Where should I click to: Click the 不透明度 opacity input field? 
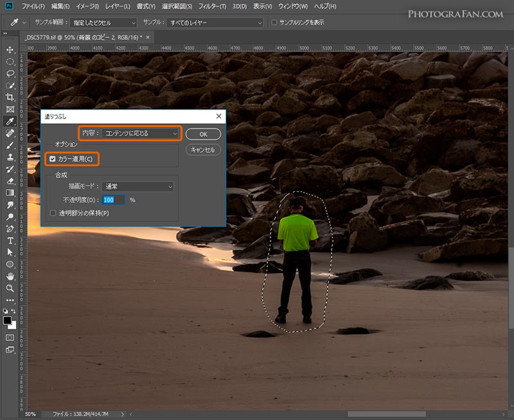113,200
